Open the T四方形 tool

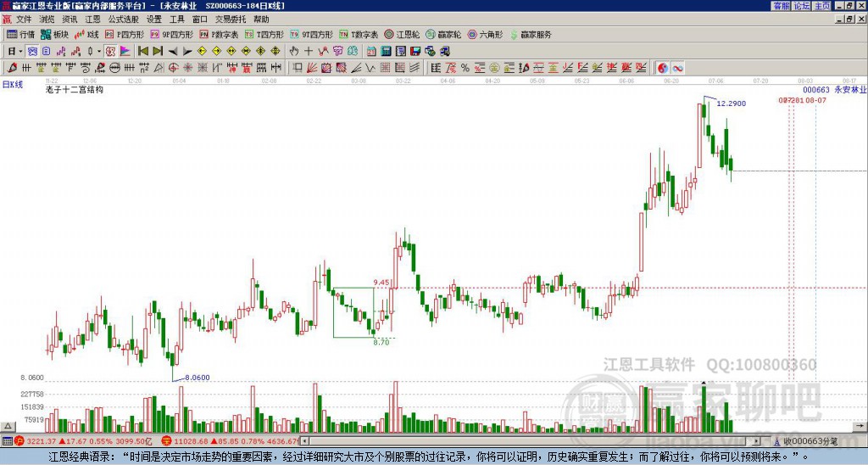264,34
